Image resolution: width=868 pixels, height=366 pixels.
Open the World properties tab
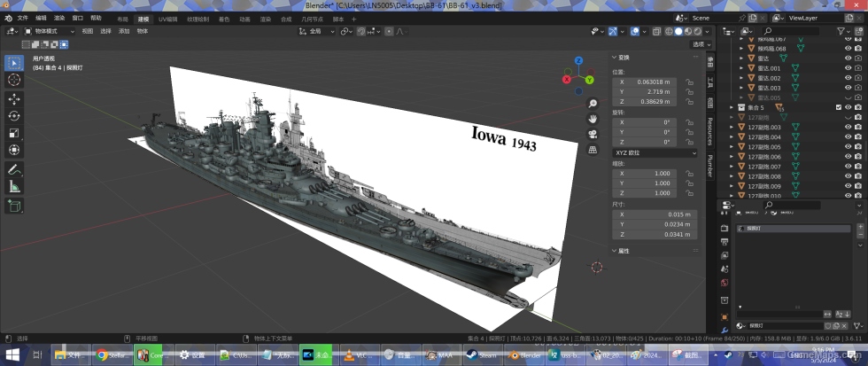coord(725,283)
